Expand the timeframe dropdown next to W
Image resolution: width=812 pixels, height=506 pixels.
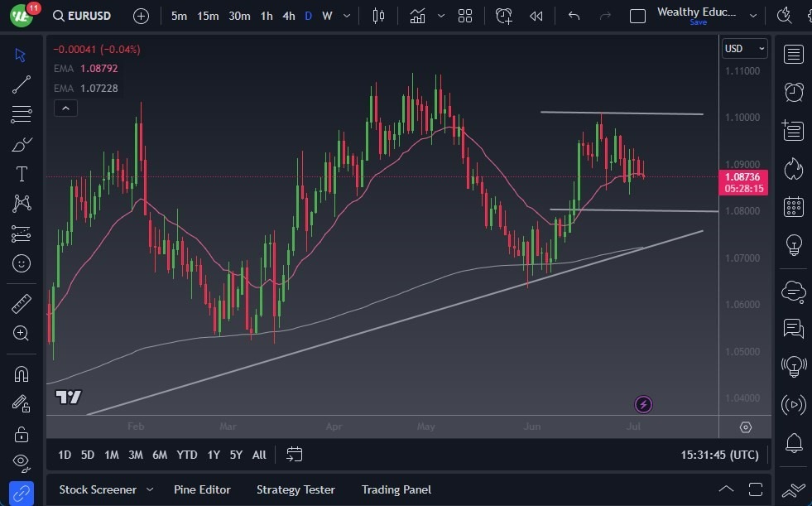pos(346,16)
